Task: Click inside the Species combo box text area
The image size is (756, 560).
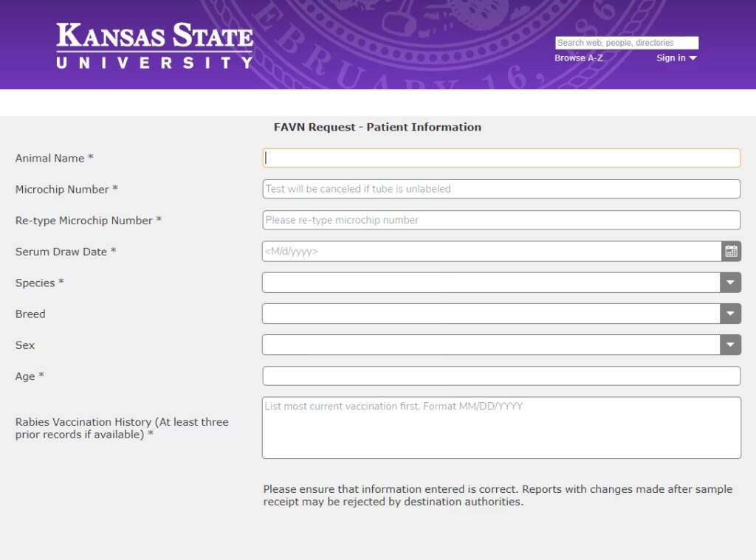Action: click(x=491, y=283)
